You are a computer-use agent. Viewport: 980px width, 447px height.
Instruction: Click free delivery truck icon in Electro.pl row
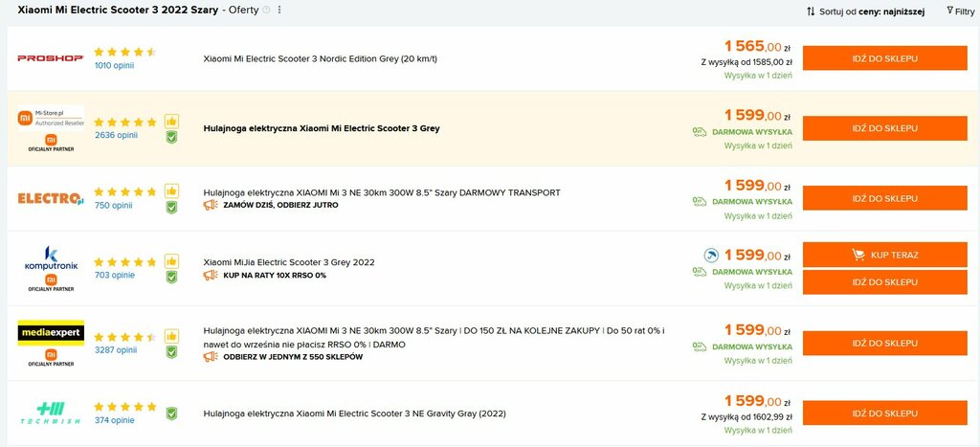[700, 202]
